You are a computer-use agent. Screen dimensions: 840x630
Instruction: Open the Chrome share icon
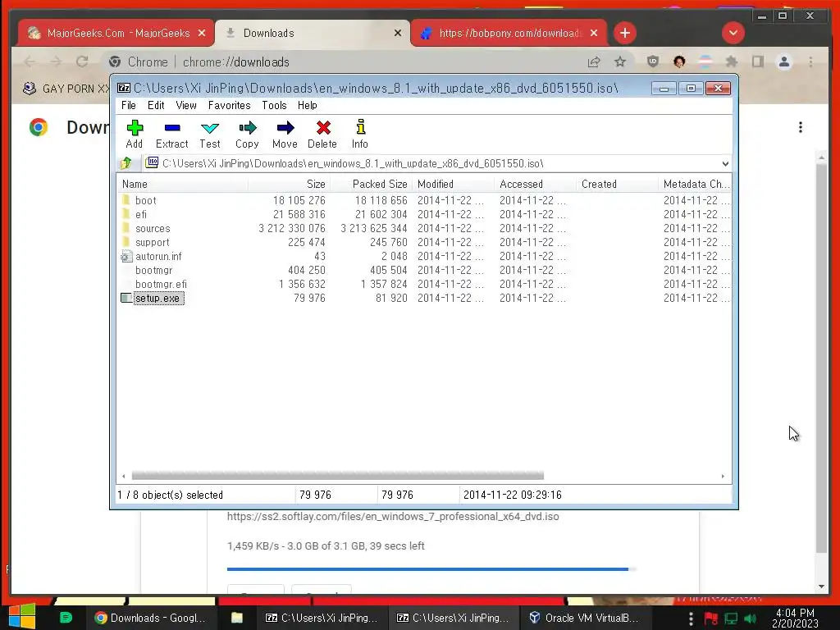point(594,62)
